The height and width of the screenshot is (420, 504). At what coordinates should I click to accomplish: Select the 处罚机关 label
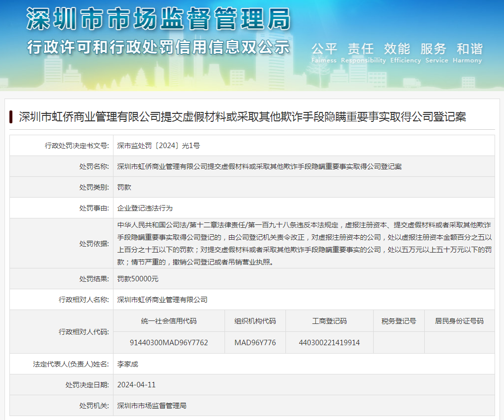pos(94,406)
